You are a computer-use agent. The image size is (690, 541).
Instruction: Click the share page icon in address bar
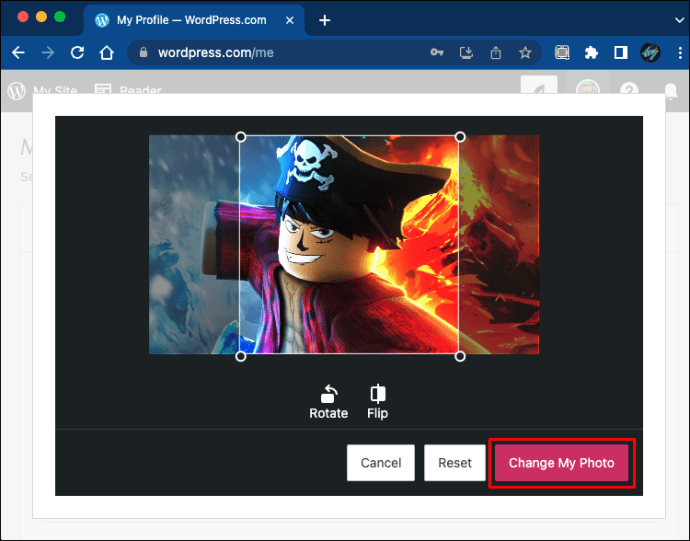[x=495, y=53]
